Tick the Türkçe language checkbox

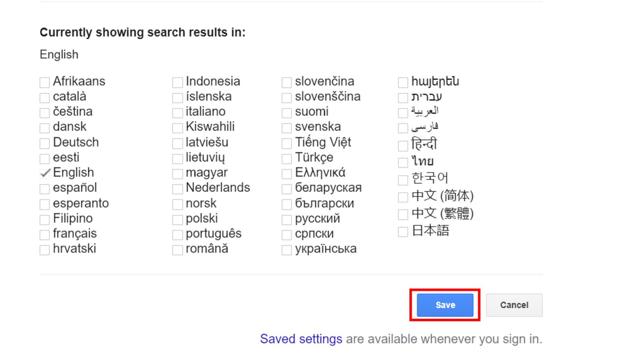tap(287, 159)
